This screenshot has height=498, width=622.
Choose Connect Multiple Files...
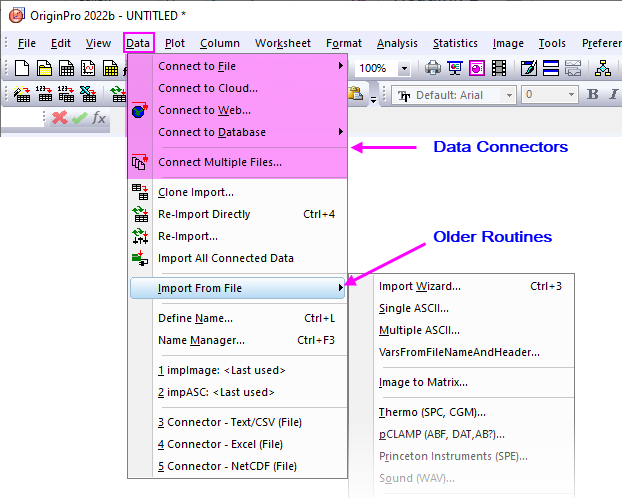pos(237,162)
